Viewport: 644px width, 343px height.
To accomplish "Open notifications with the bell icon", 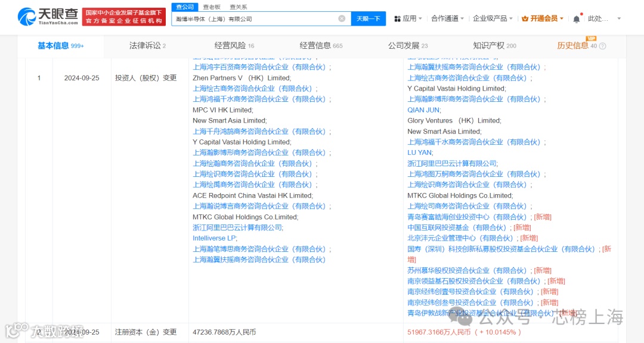I will pos(577,19).
